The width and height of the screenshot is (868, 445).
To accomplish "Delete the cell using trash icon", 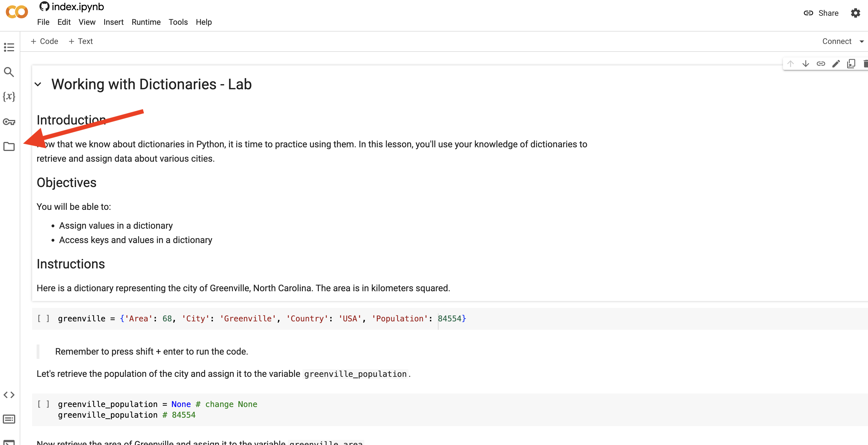I will [865, 63].
